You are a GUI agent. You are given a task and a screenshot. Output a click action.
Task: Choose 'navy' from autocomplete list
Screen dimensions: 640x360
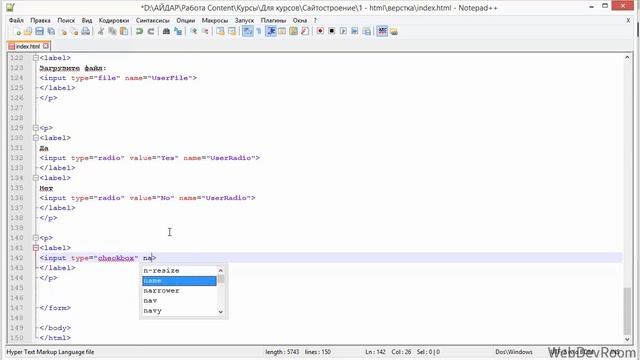(x=179, y=311)
